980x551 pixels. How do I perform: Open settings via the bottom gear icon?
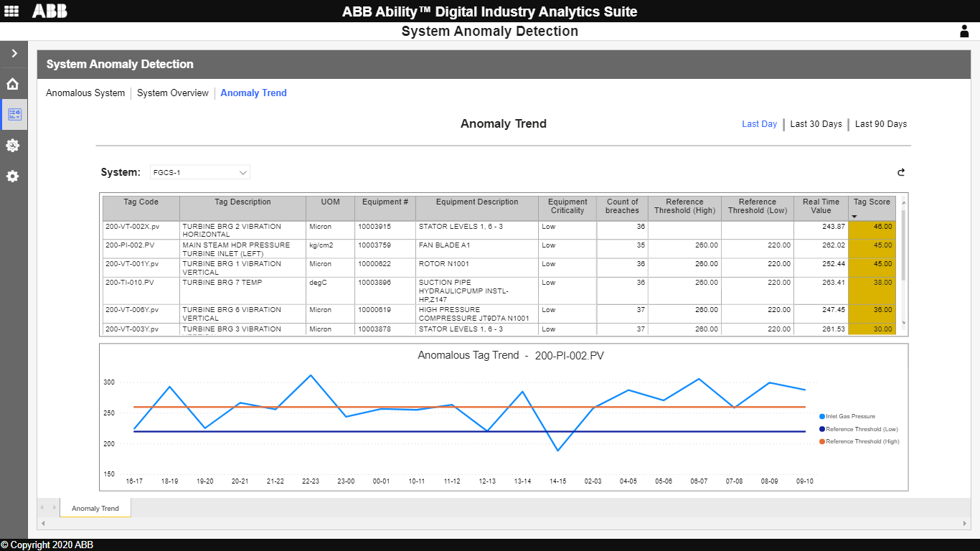tap(13, 176)
